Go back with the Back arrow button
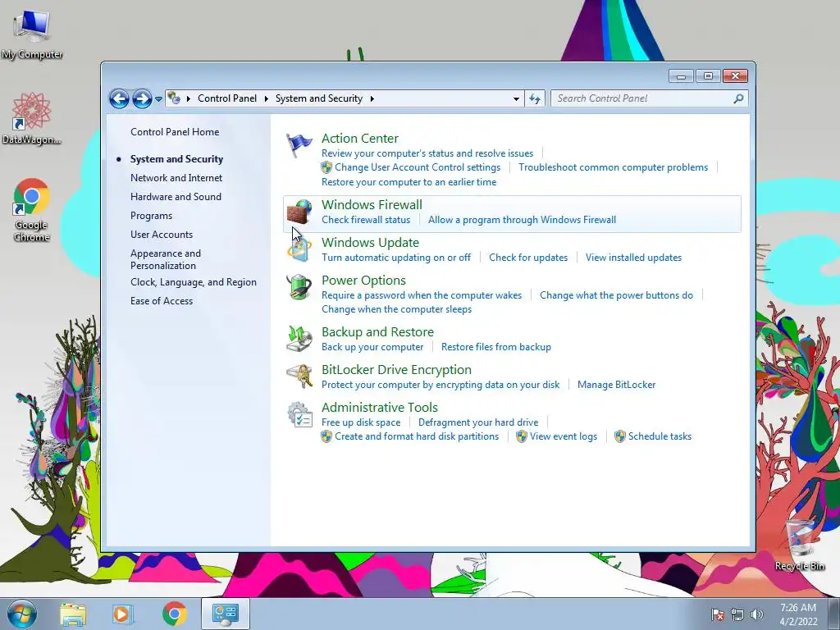Viewport: 840px width, 630px height. pyautogui.click(x=119, y=98)
